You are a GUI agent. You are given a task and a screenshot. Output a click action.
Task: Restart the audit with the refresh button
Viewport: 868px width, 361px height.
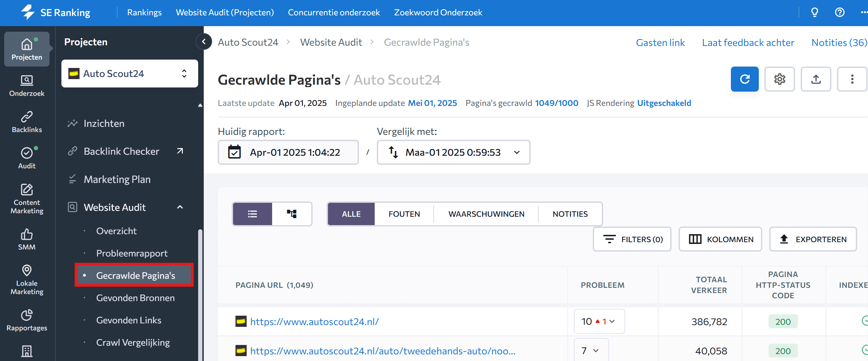[x=745, y=79]
